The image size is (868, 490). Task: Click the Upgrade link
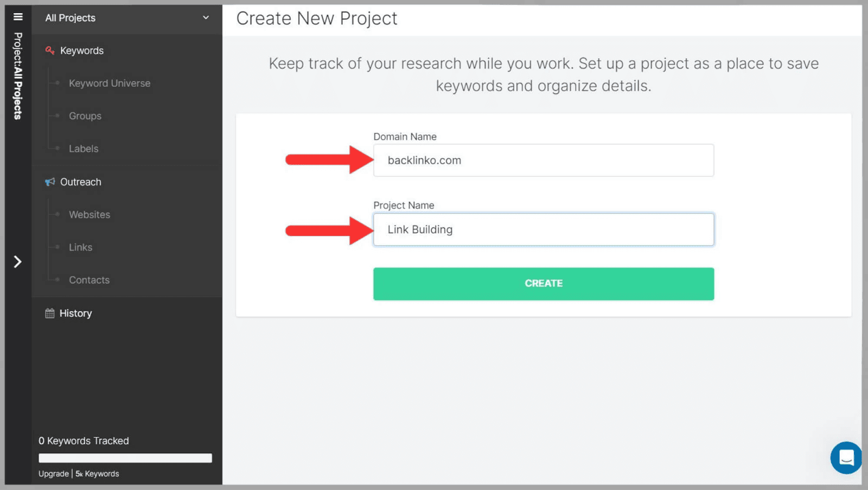(x=54, y=474)
